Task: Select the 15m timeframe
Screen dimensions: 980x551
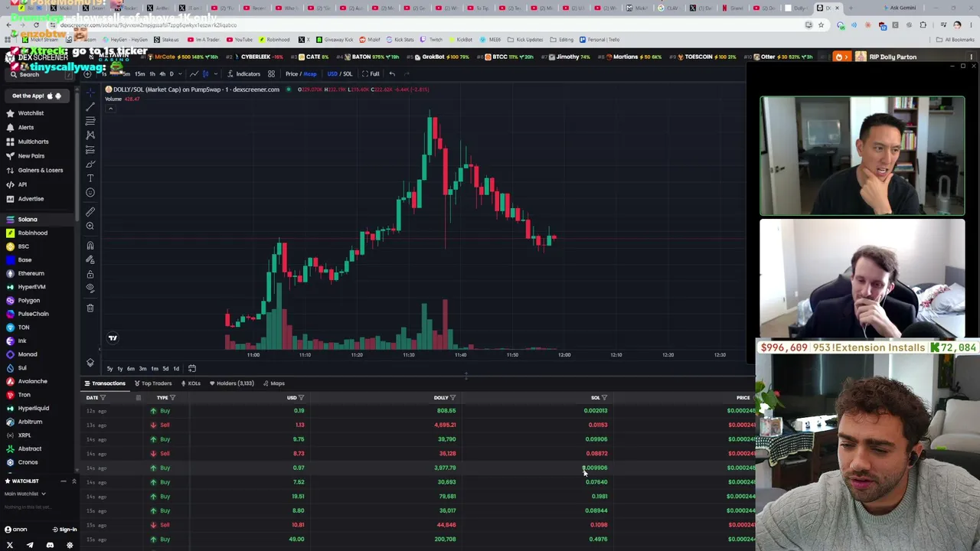Action: click(x=139, y=74)
